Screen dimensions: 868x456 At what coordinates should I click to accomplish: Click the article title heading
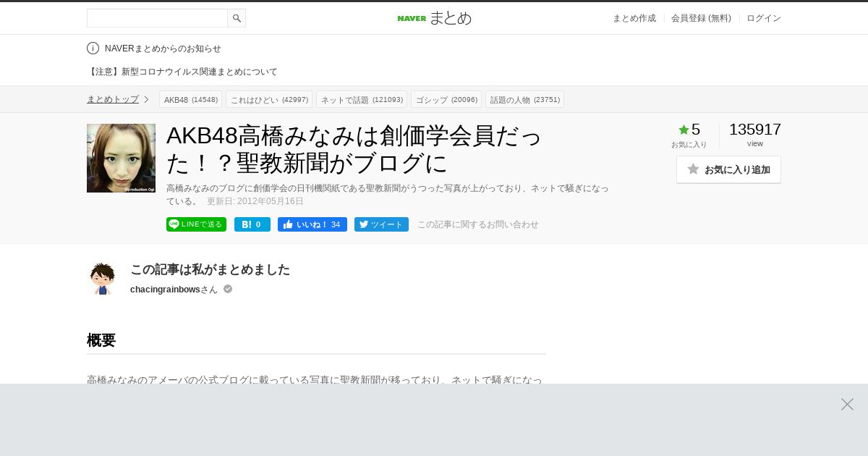point(354,150)
